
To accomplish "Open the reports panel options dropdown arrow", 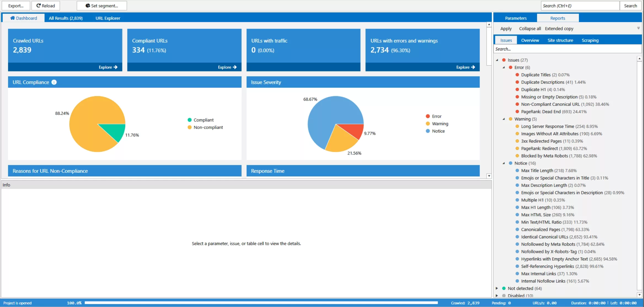I will point(638,28).
